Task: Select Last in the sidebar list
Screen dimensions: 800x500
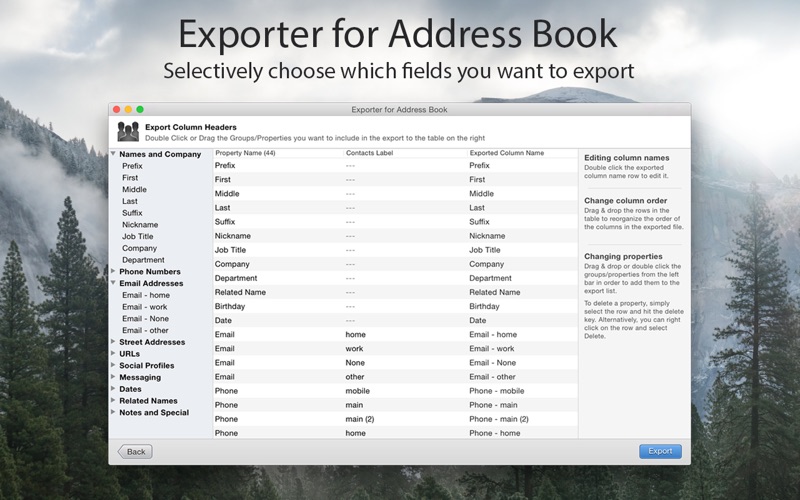Action: pos(130,201)
